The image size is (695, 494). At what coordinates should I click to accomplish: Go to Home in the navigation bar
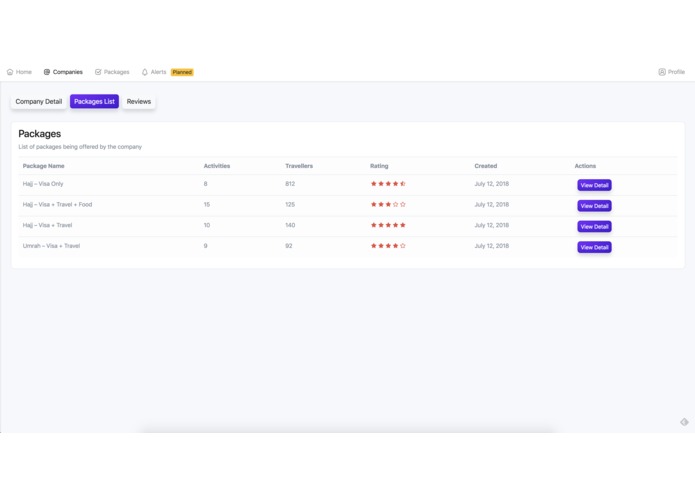pos(19,72)
